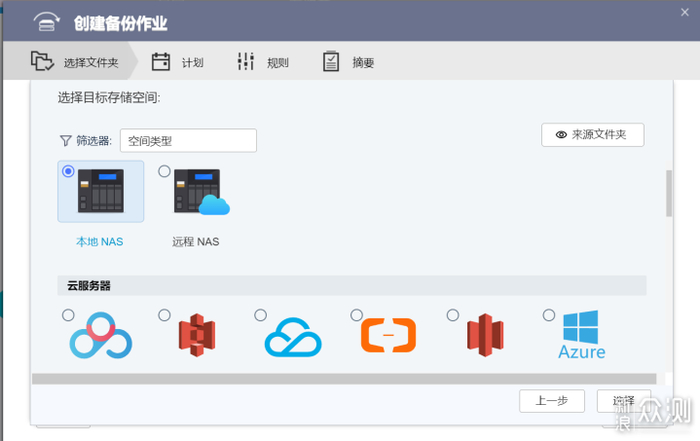Image resolution: width=700 pixels, height=441 pixels.
Task: Click the sliders icon for 规则
Action: (x=246, y=62)
